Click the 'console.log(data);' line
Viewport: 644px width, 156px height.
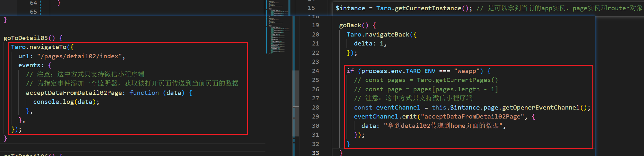coord(66,102)
